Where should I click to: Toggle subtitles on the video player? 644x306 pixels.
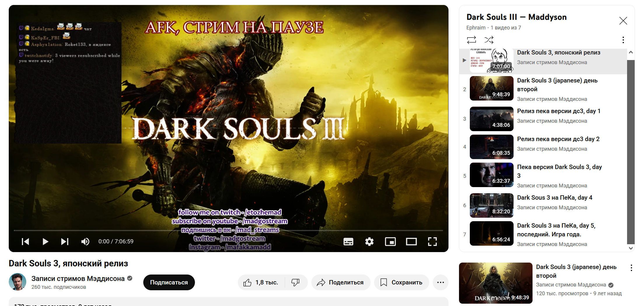pyautogui.click(x=348, y=242)
